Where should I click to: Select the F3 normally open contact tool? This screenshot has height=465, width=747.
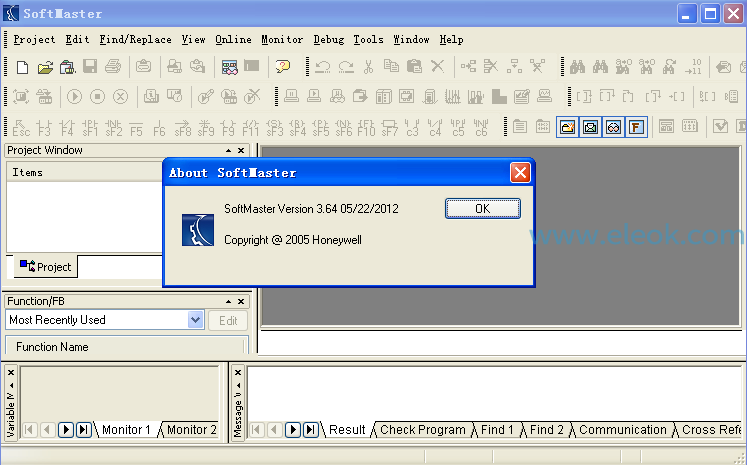coord(44,128)
